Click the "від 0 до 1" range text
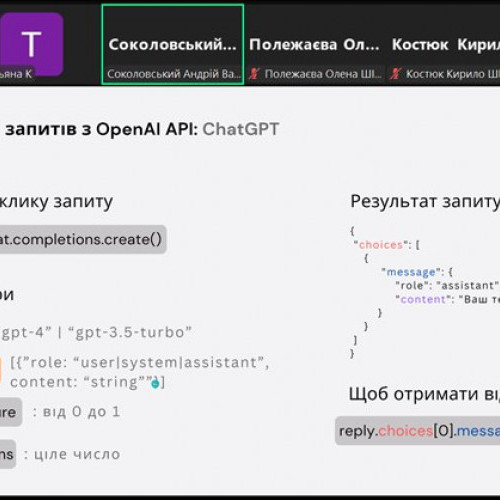This screenshot has height=500, width=500. (x=81, y=412)
